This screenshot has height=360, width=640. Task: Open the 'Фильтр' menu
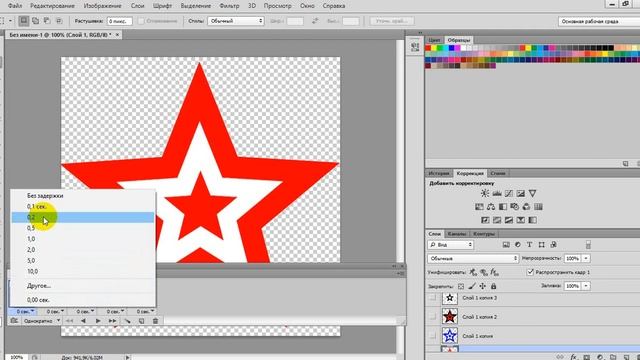point(229,6)
